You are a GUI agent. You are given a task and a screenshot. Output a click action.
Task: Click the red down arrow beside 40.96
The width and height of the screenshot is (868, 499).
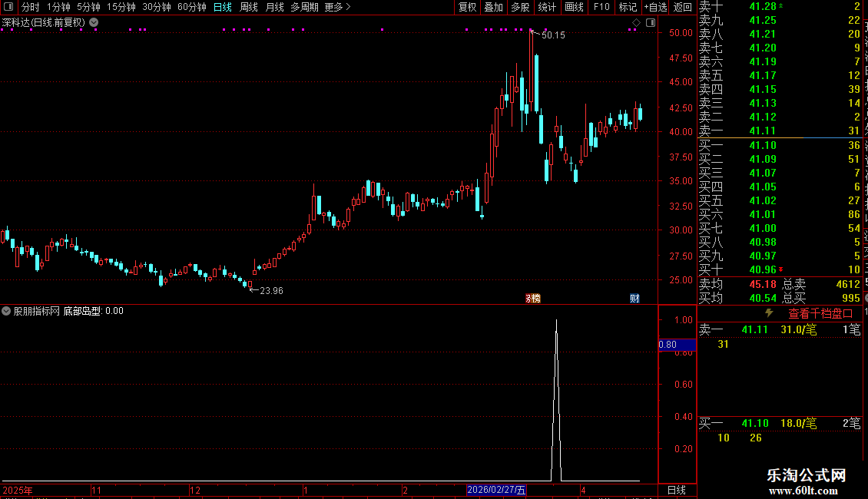click(x=781, y=269)
